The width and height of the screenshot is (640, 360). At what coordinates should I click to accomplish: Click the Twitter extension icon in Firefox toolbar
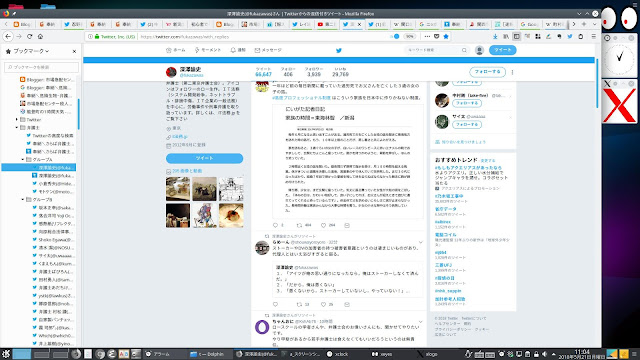click(x=570, y=36)
